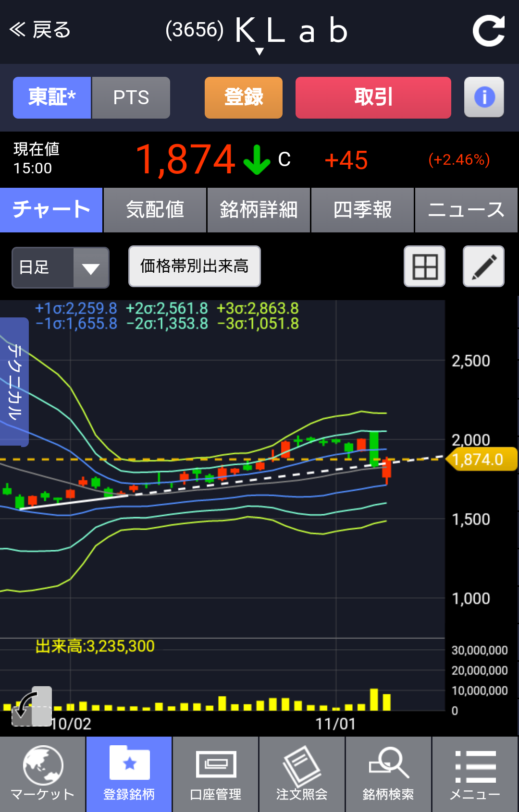
Task: Open stock selector arrow under KLab
Action: coord(259,51)
